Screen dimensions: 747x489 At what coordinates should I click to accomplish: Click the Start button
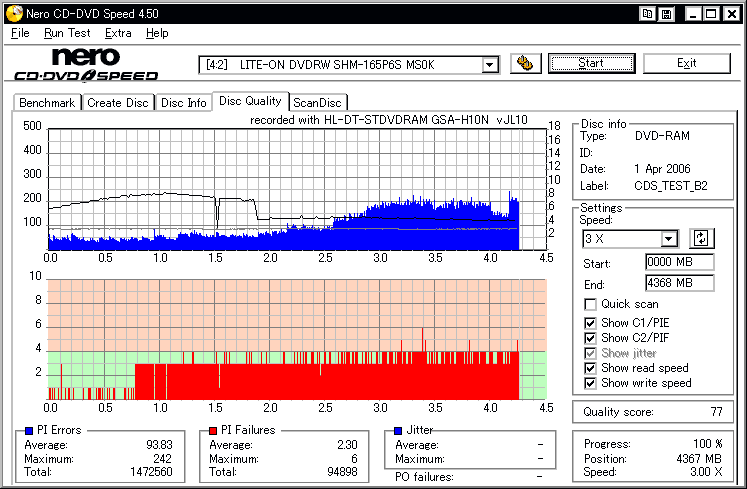(x=591, y=63)
